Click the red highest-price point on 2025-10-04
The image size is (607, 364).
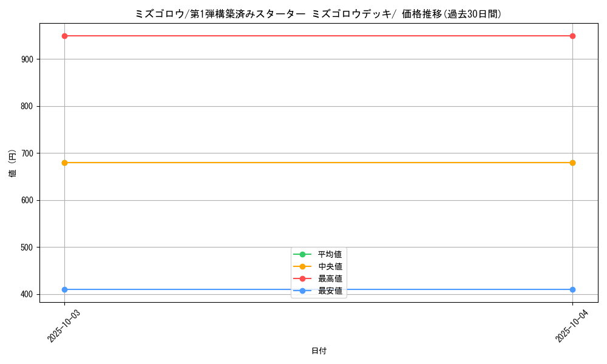(572, 36)
